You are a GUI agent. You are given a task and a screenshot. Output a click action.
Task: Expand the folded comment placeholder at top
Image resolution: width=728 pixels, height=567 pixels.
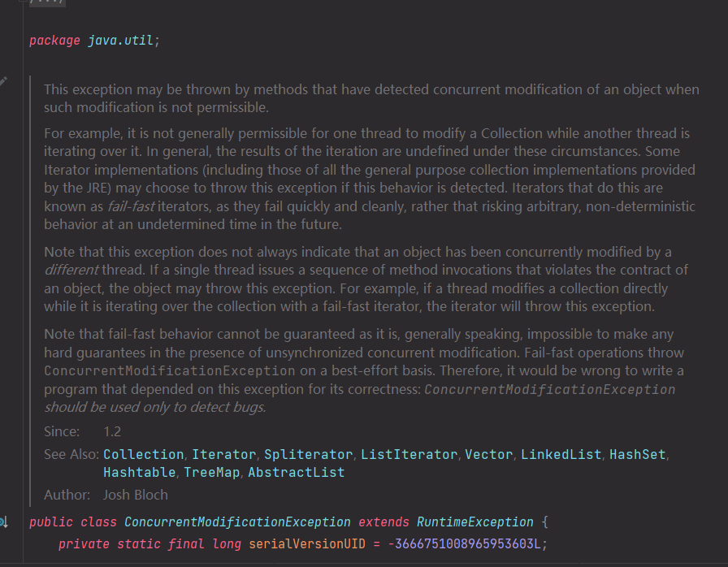point(46,2)
